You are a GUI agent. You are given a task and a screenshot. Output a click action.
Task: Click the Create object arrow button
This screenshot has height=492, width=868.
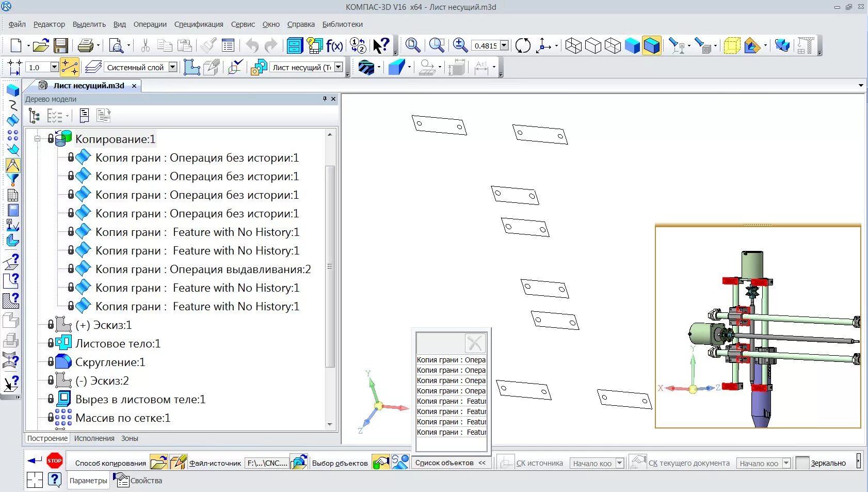click(35, 461)
